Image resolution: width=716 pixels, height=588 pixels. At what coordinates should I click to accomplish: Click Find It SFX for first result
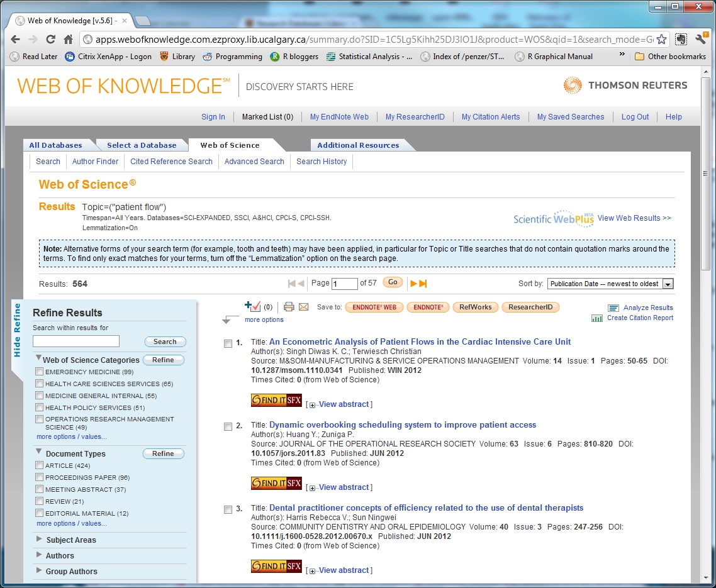click(276, 401)
